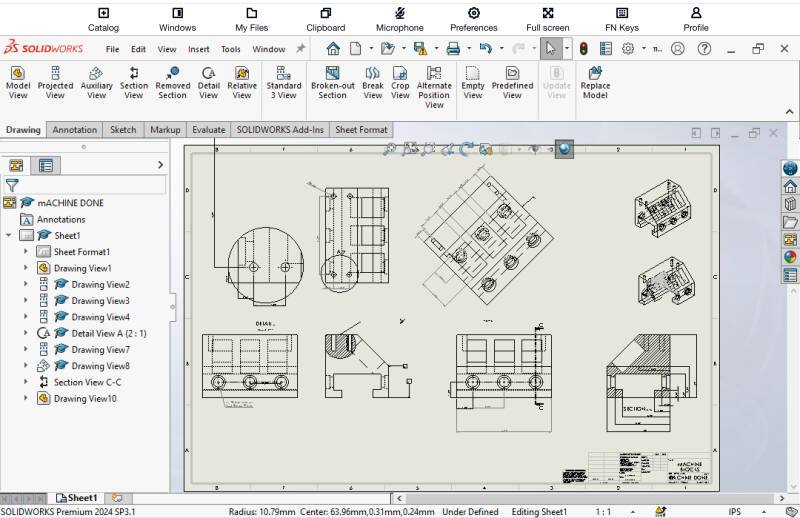
Task: Open the Annotation ribbon tab
Action: [75, 130]
